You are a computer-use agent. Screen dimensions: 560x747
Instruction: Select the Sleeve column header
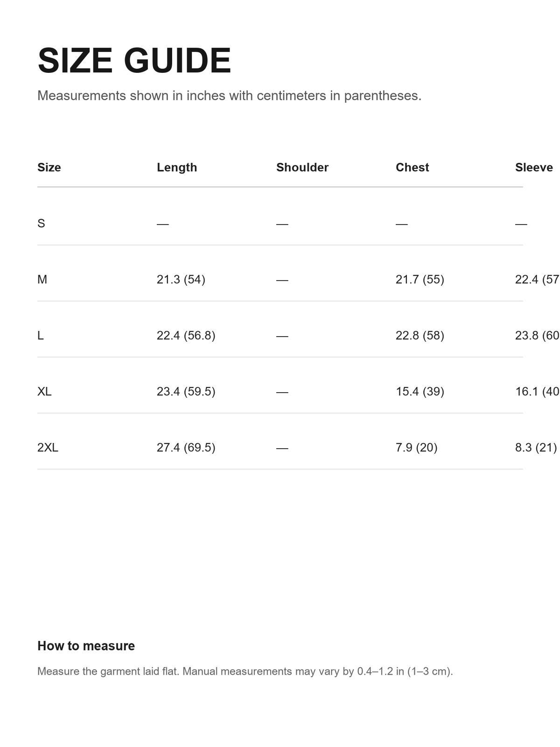[534, 167]
